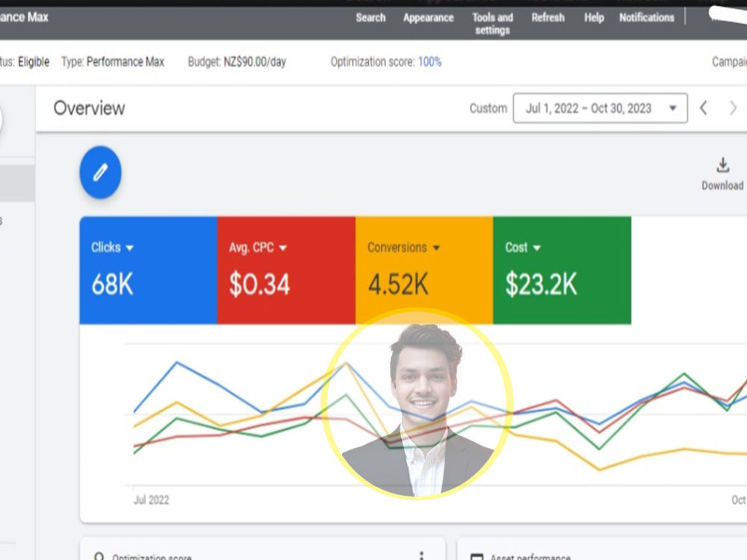Click the 4.52K conversions value

pyautogui.click(x=398, y=284)
